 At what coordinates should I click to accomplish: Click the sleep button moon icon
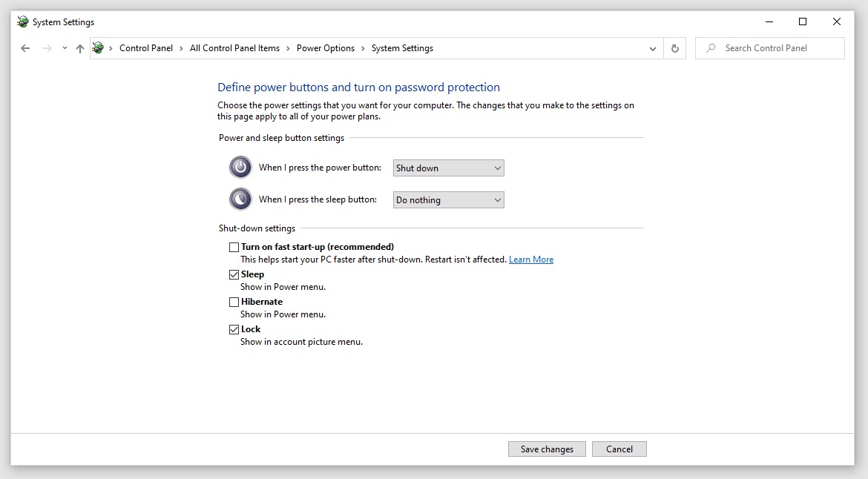(x=240, y=199)
